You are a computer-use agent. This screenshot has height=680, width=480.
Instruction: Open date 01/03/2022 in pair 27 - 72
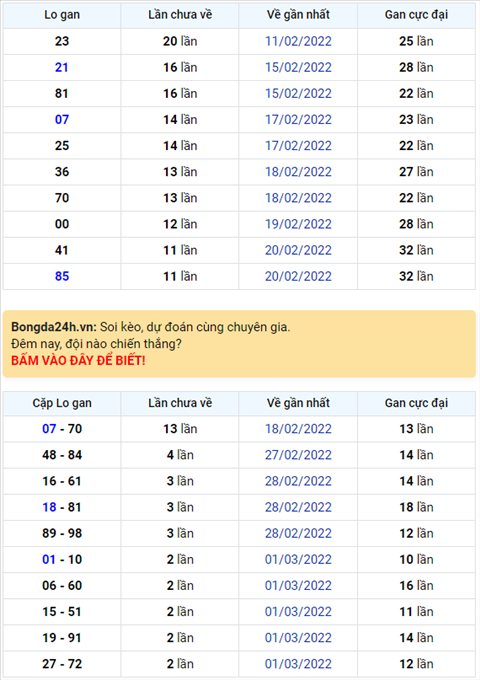click(298, 664)
